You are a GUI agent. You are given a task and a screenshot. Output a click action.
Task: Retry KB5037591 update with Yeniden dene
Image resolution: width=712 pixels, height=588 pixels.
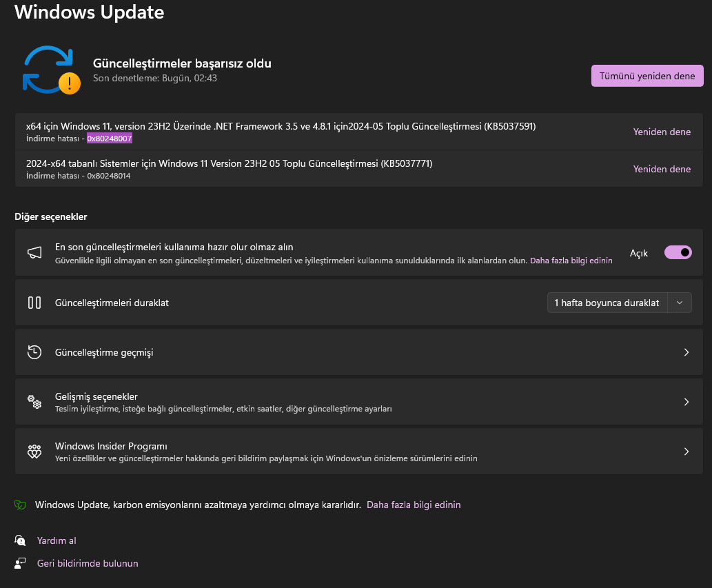point(662,132)
